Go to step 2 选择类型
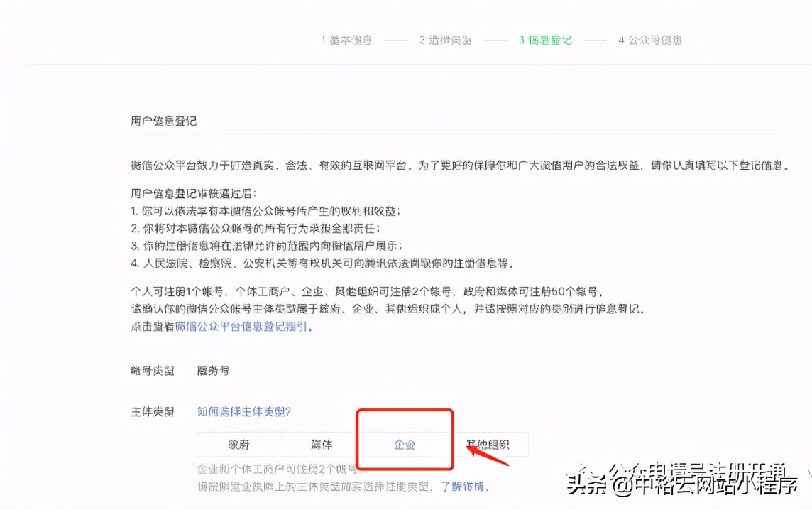This screenshot has width=812, height=510. pos(446,40)
